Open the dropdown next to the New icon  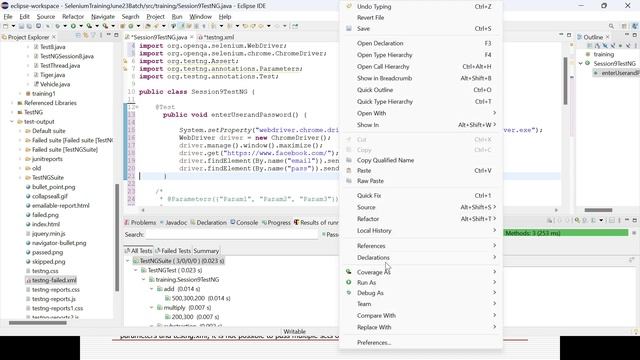coord(13,26)
